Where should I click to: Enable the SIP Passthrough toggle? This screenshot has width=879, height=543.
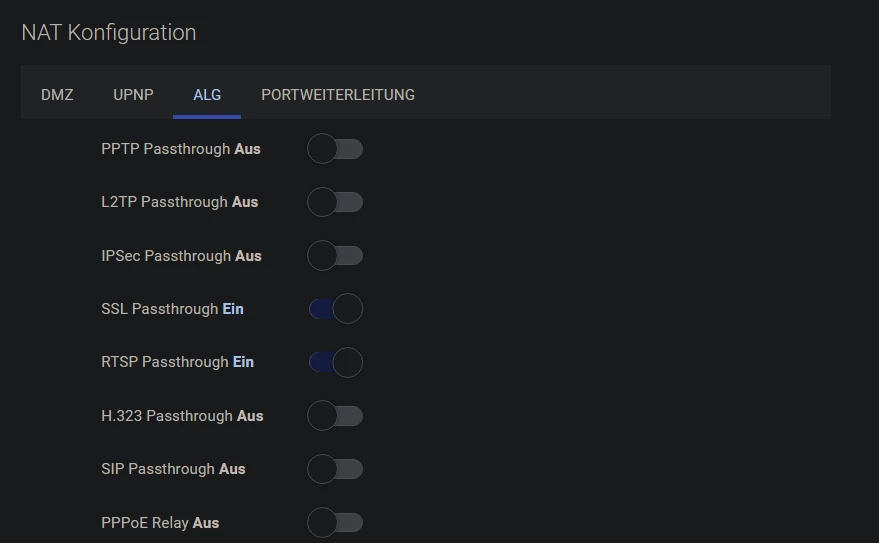point(335,469)
